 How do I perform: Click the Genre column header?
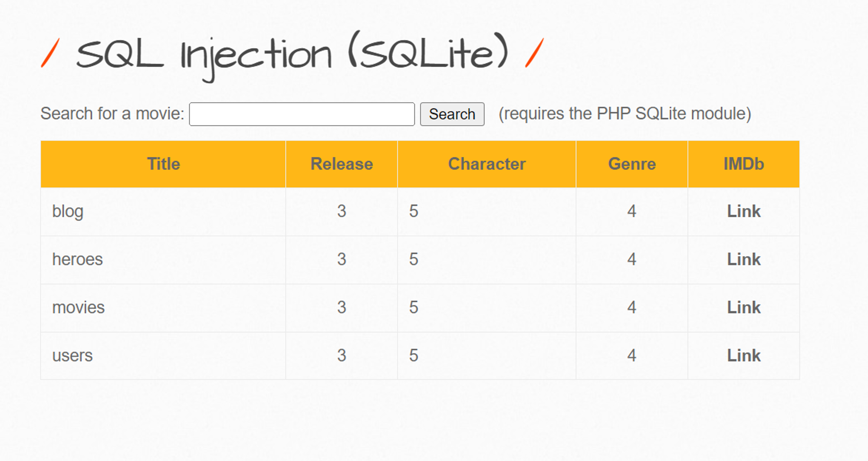coord(632,164)
